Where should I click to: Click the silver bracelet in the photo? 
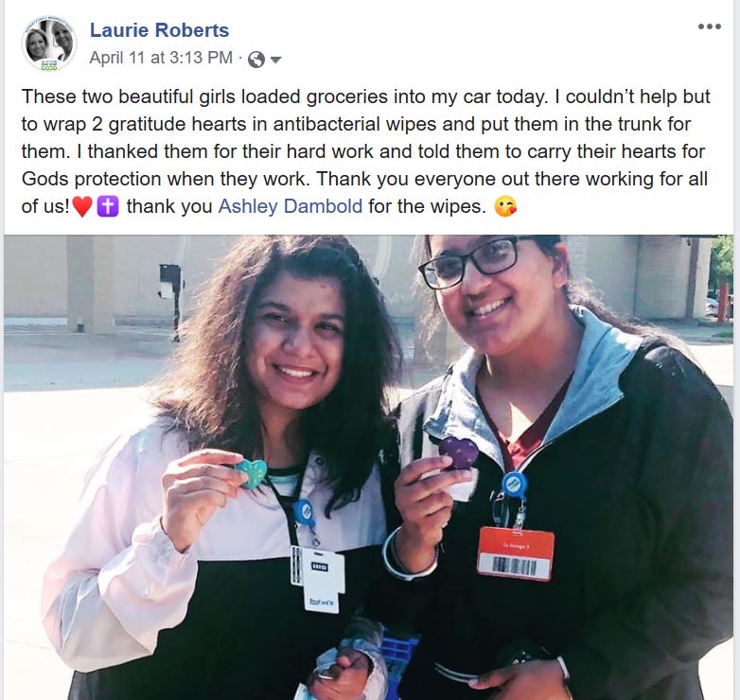click(407, 555)
